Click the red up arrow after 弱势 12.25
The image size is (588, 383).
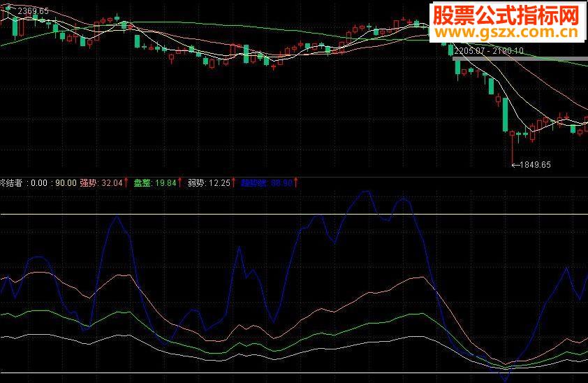234,182
